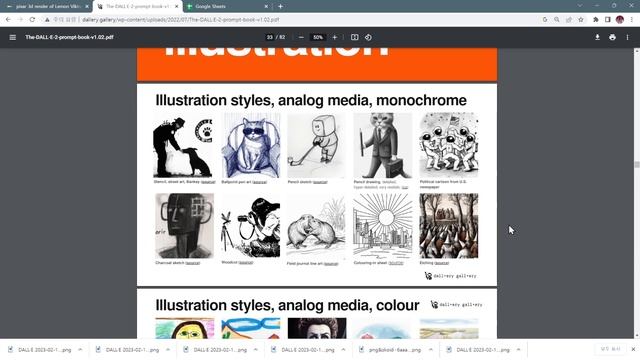This screenshot has width=640, height=360.
Task: Open the PDF viewer sidebar menu
Action: (13, 37)
